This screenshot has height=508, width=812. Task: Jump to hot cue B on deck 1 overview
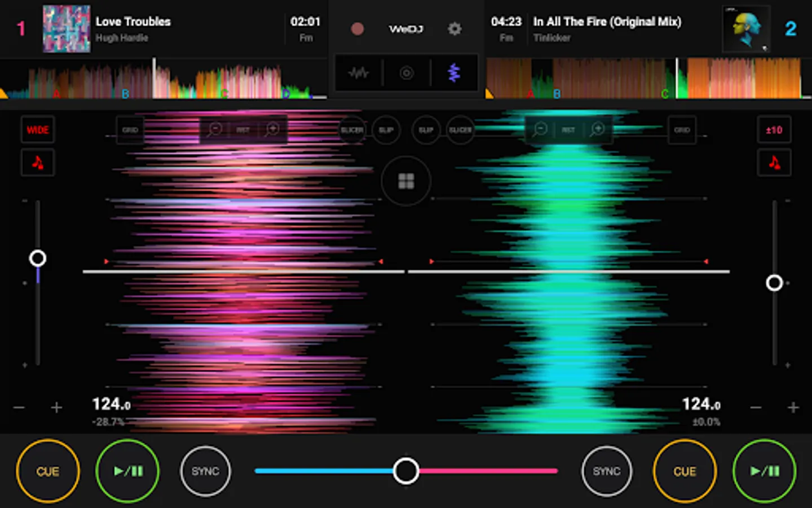click(x=125, y=94)
